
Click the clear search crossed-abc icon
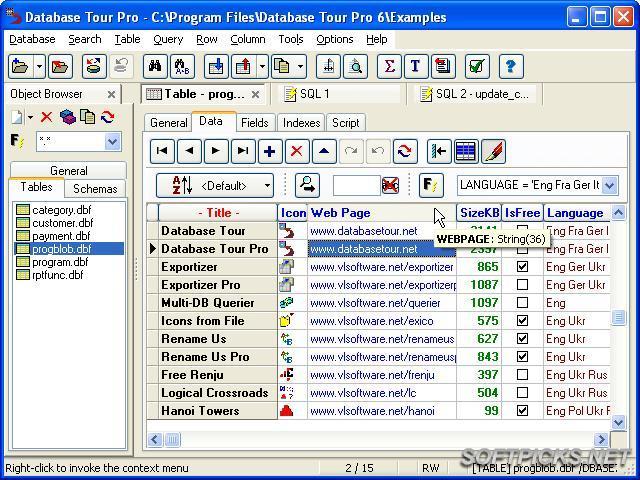click(x=390, y=185)
